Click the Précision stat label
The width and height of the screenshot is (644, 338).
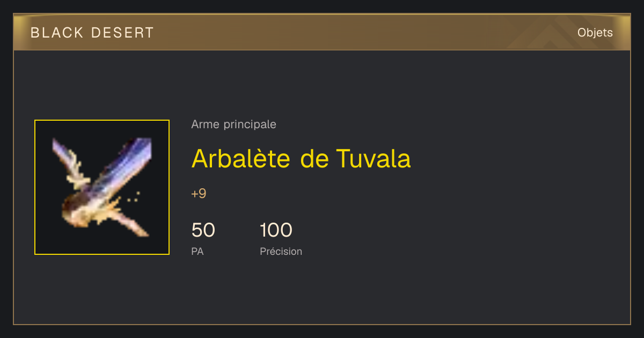point(281,251)
